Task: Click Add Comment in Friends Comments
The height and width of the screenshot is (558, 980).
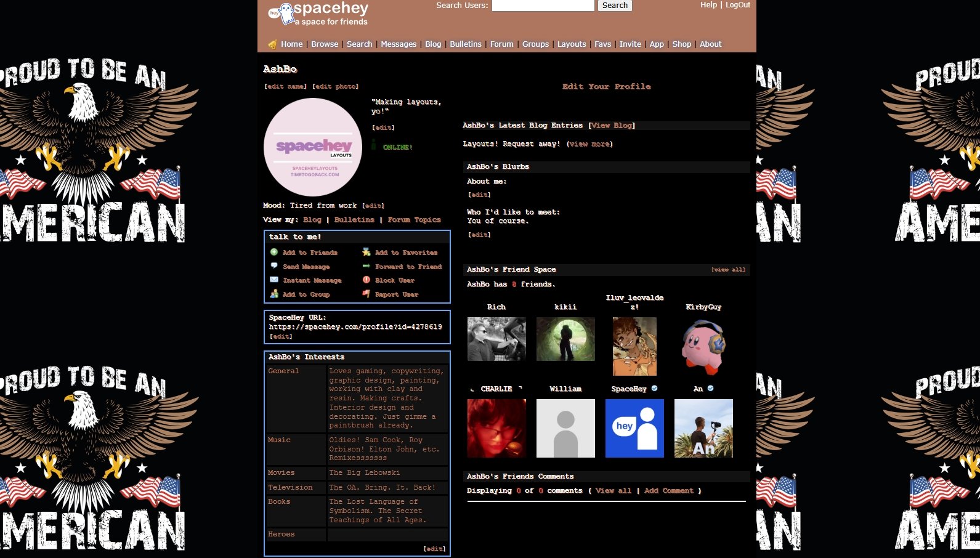Action: point(668,491)
